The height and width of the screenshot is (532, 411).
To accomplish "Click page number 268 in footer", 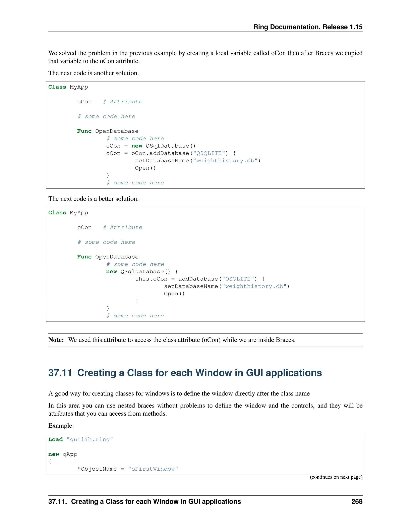I will 357,501.
